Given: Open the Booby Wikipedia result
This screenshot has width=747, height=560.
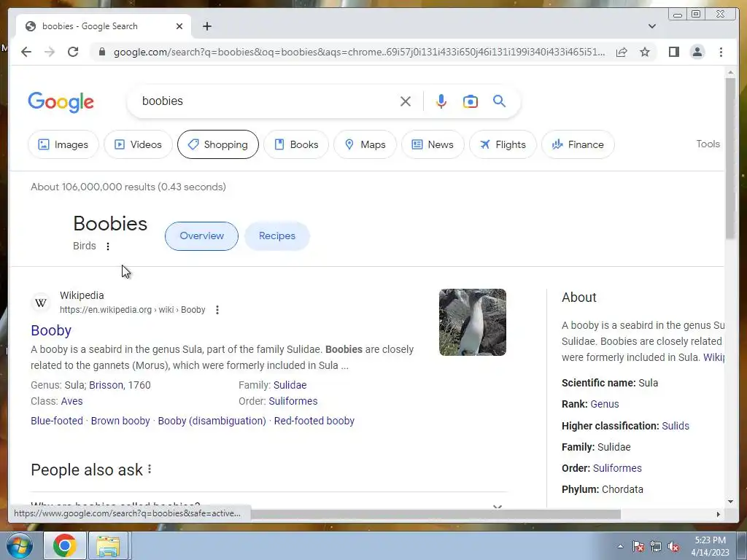Looking at the screenshot, I should [x=51, y=330].
